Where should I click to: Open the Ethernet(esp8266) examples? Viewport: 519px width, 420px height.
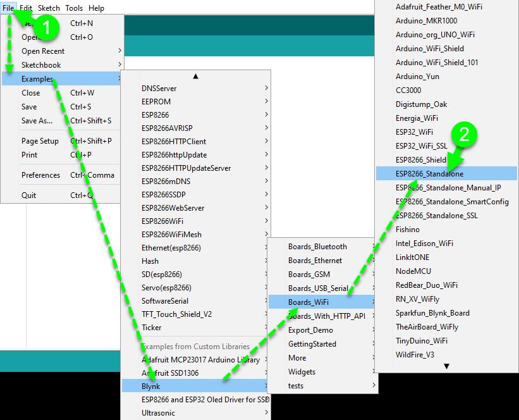tap(195, 248)
